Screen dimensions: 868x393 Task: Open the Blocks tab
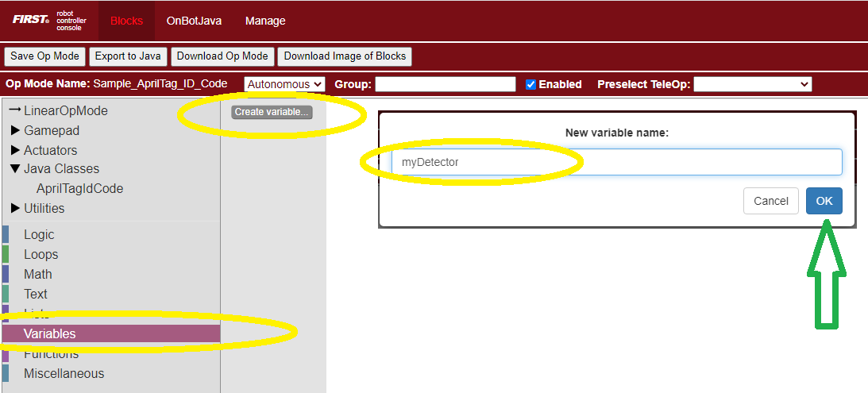pos(126,21)
